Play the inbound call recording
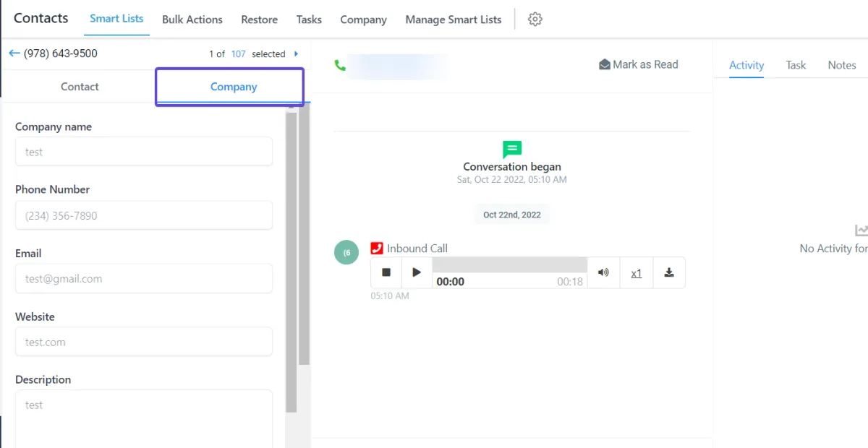Viewport: 868px width, 448px height. [417, 272]
